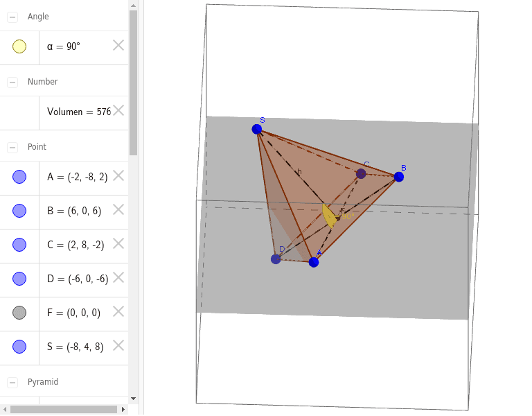Select the D = (-6, 0, -6) expression
532x416 pixels.
tap(78, 279)
